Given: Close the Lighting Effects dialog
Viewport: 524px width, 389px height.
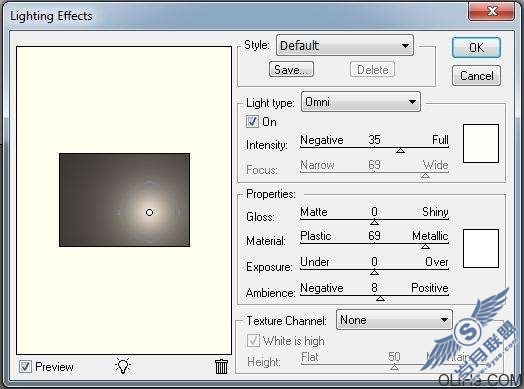Looking at the screenshot, I should [492, 11].
